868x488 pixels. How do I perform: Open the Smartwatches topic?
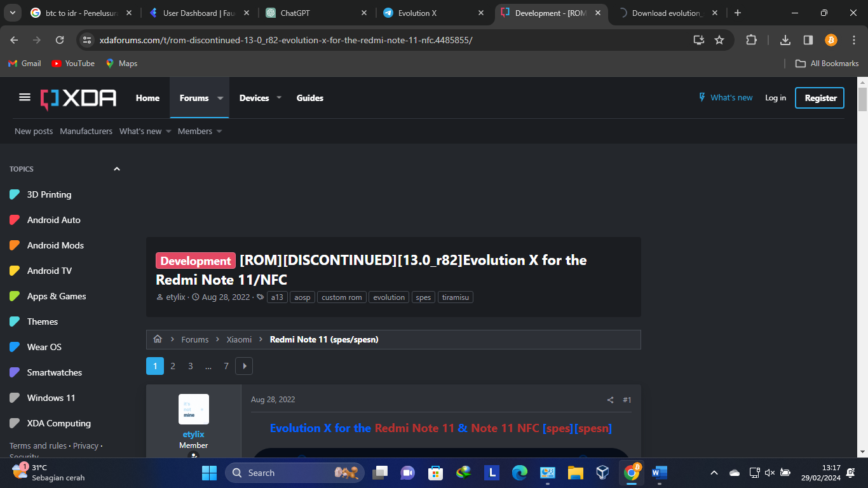pyautogui.click(x=54, y=372)
